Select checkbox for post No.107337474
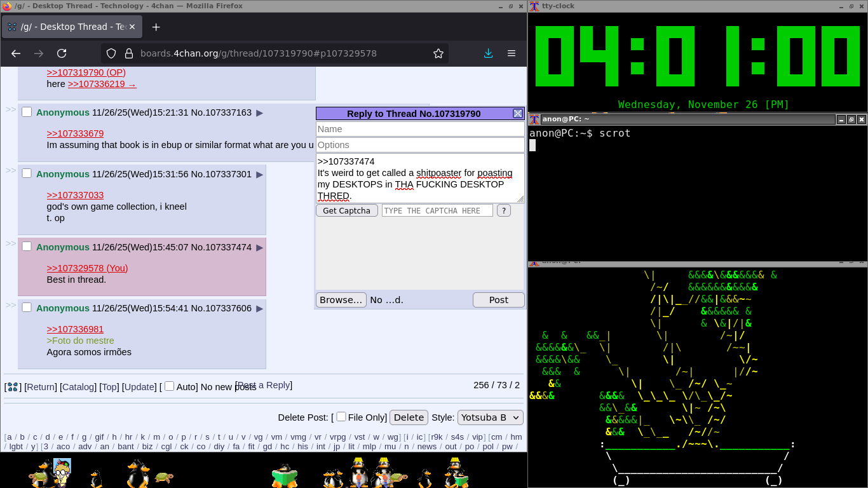Viewport: 868px width, 488px height. [x=27, y=247]
